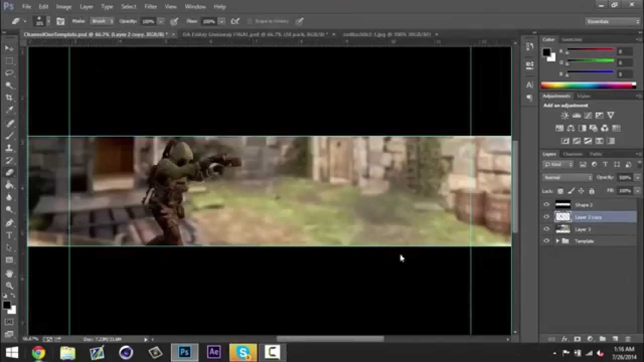The width and height of the screenshot is (644, 362).
Task: Add a Hue/Saturation adjustment
Action: point(559,128)
